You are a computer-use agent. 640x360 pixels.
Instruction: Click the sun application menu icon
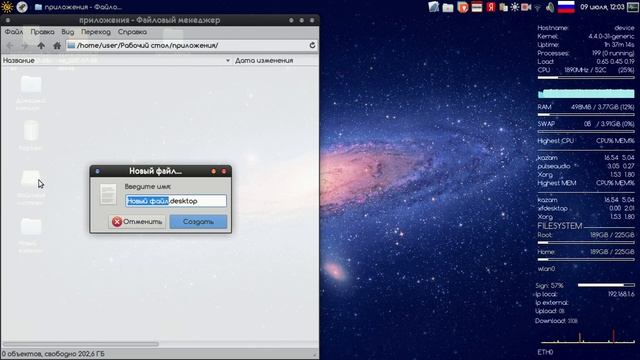(x=7, y=7)
